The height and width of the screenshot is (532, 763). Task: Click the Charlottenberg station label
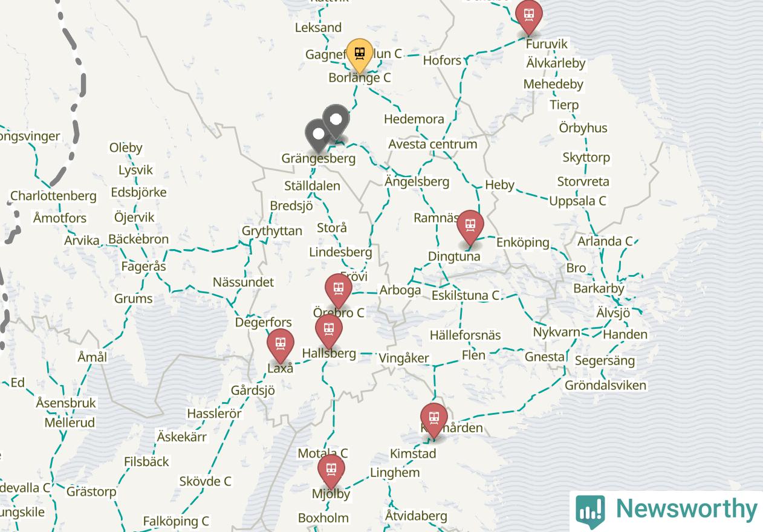53,196
